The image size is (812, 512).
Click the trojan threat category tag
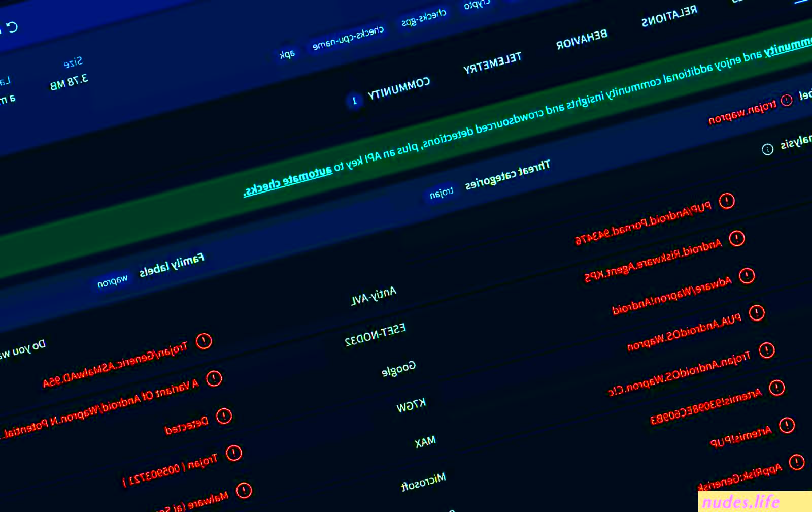click(x=441, y=193)
